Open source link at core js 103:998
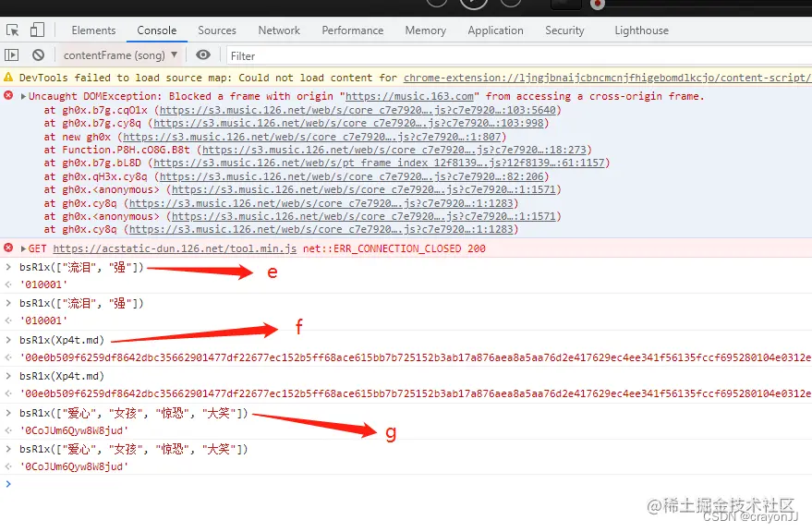Image resolution: width=812 pixels, height=532 pixels. [x=348, y=123]
